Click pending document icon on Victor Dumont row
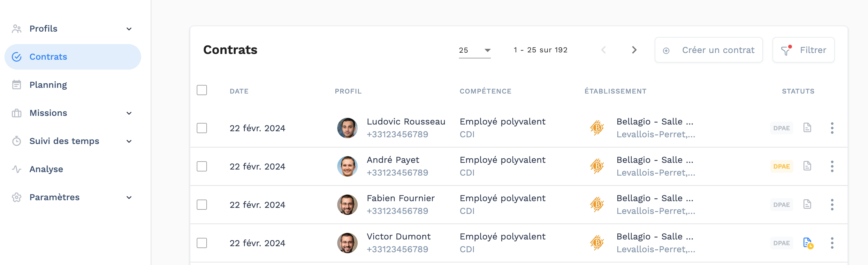Image resolution: width=868 pixels, height=265 pixels. [808, 243]
